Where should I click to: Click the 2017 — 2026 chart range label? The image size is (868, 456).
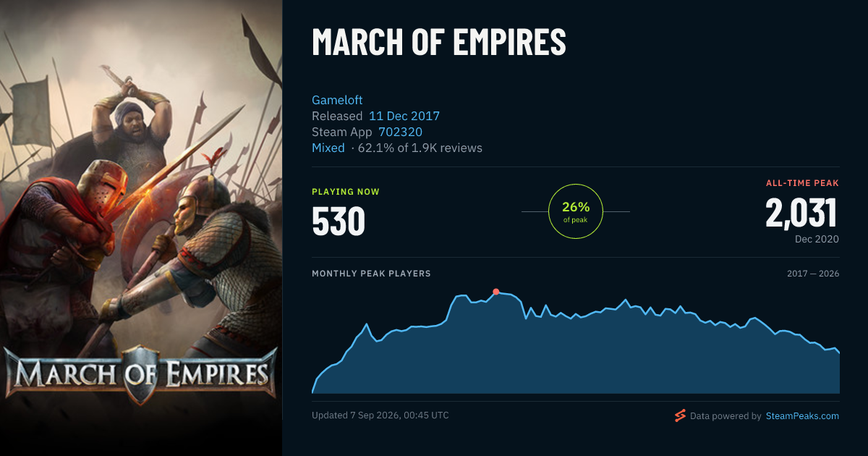[813, 274]
